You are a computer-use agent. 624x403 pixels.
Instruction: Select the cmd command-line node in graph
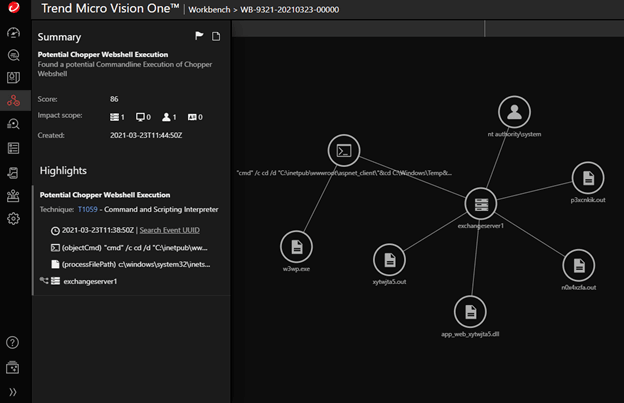(344, 151)
